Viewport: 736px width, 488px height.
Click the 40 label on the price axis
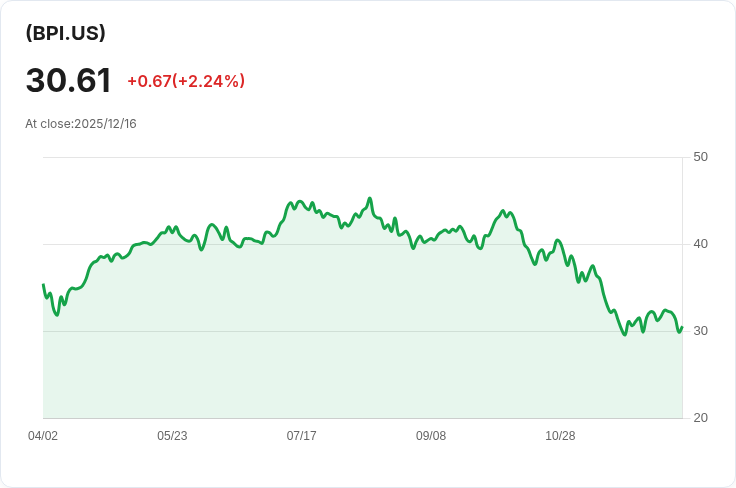700,244
